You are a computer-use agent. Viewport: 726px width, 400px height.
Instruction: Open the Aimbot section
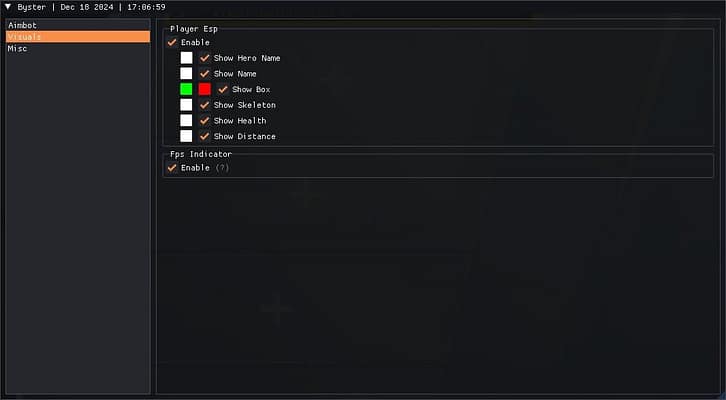tap(78, 25)
